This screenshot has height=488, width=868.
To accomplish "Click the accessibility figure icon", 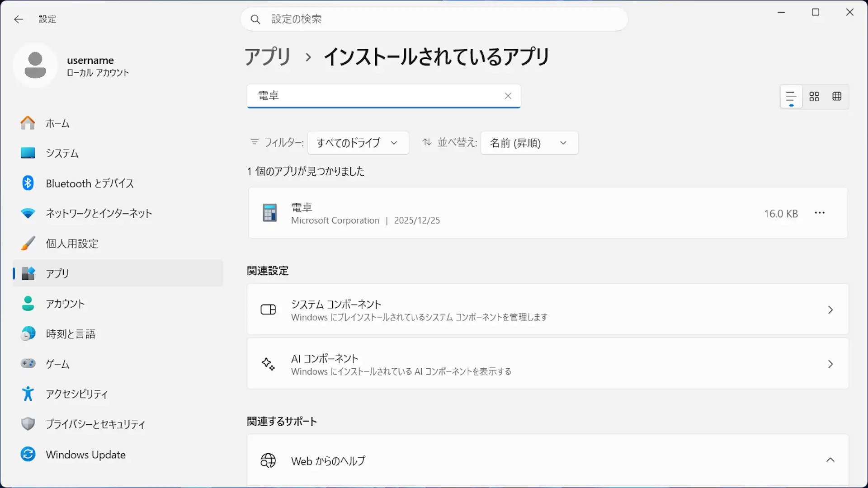I will pos(28,394).
